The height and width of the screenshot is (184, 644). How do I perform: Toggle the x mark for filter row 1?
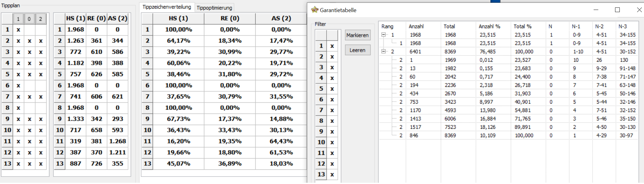332,46
